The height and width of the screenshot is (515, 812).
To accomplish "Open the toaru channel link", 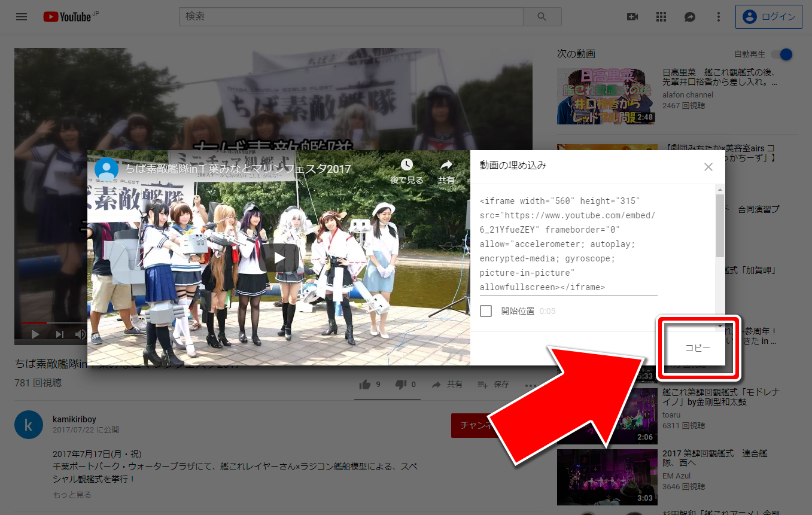I will point(671,414).
